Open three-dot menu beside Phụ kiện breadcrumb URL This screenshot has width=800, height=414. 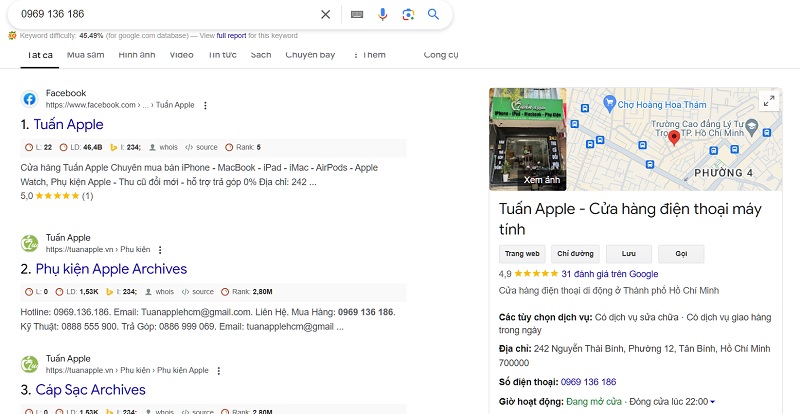[x=160, y=250]
